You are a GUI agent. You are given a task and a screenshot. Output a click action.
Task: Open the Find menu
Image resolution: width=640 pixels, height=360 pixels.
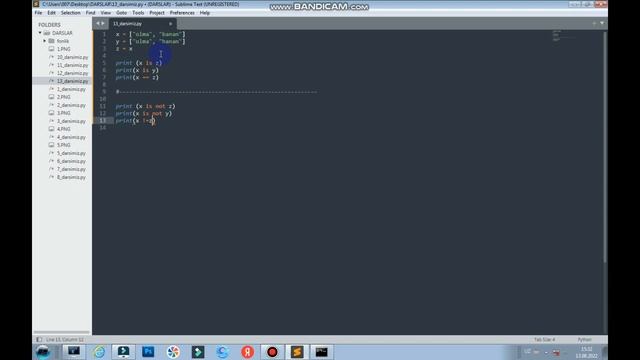pos(90,13)
